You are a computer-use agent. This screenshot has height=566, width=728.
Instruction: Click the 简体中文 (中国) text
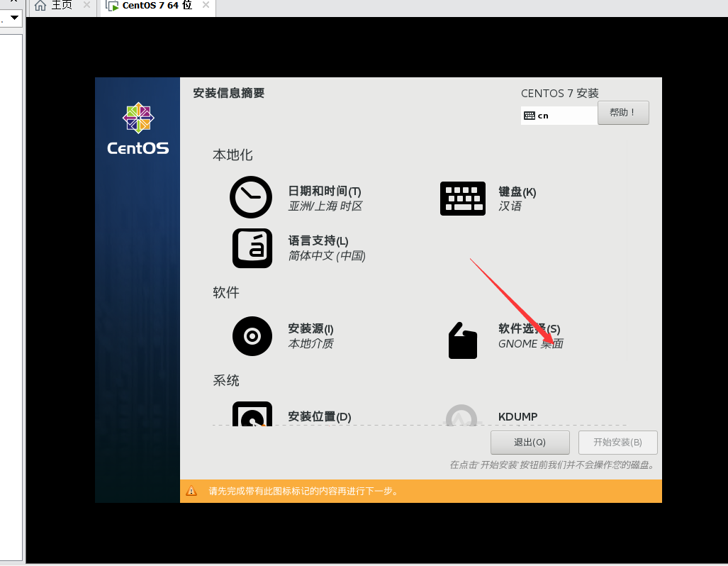327,255
